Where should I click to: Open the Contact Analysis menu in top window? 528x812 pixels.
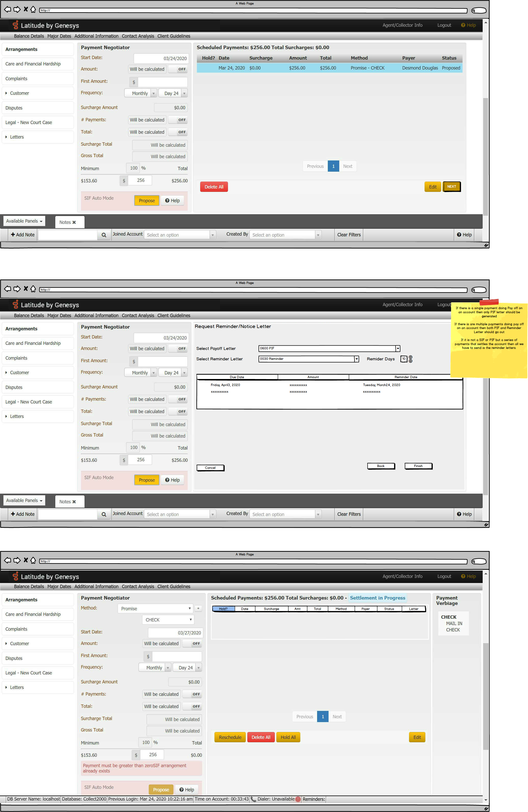point(138,36)
